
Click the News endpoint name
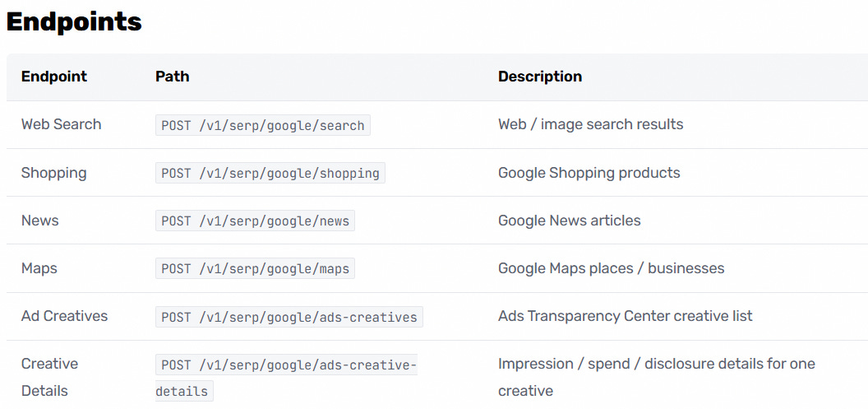click(x=39, y=221)
